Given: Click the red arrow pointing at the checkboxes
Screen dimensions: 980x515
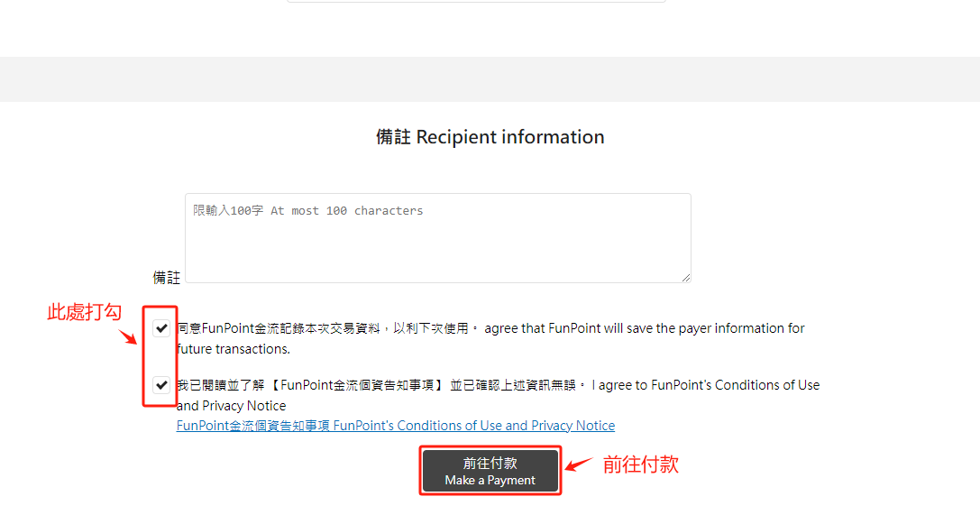Looking at the screenshot, I should tap(127, 336).
